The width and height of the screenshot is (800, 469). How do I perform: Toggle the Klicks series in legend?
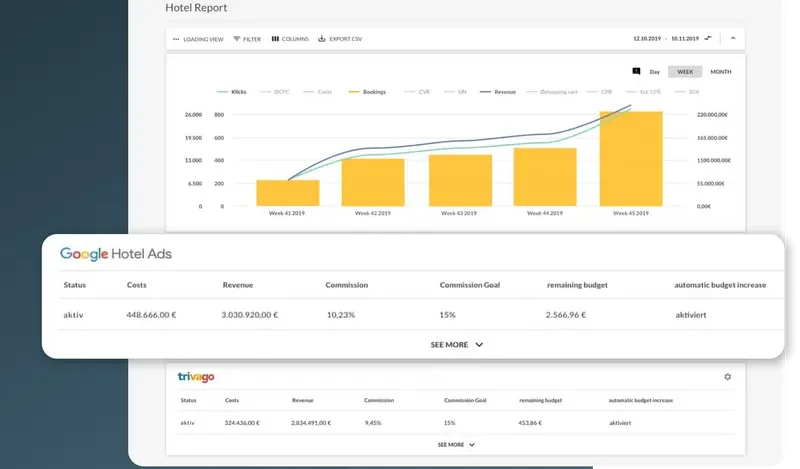pyautogui.click(x=232, y=92)
